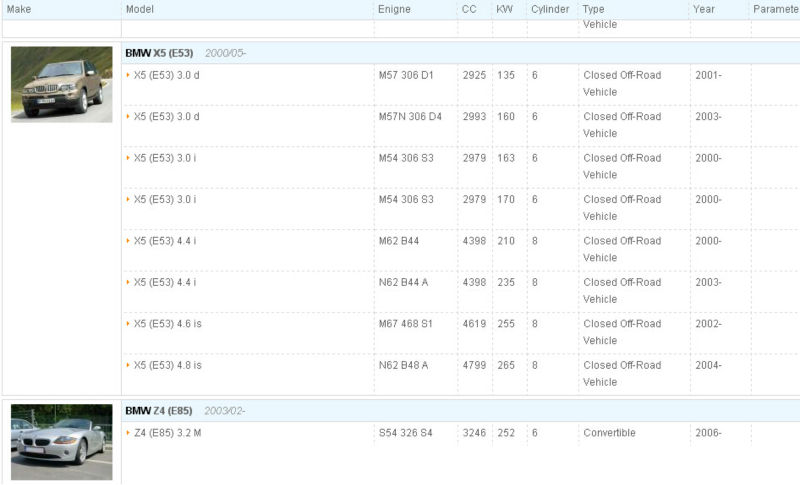Viewport: 800px width, 485px height.
Task: Click the CC column header
Action: (x=469, y=9)
